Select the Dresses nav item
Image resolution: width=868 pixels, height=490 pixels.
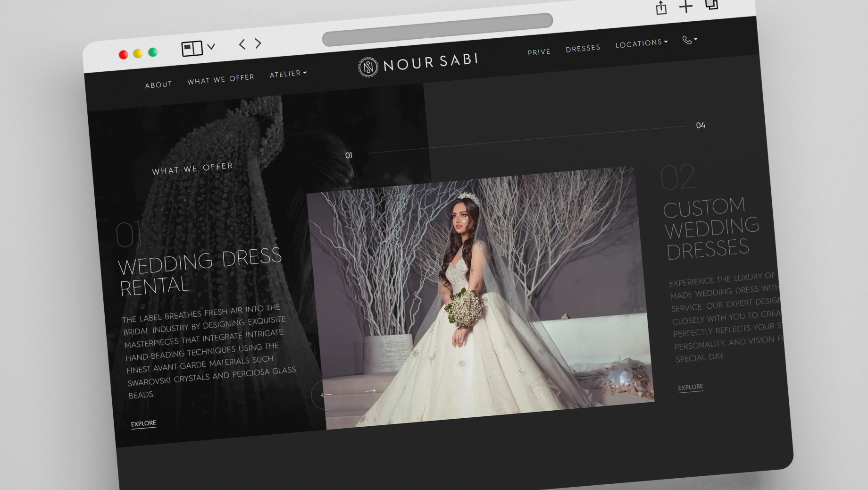[583, 48]
